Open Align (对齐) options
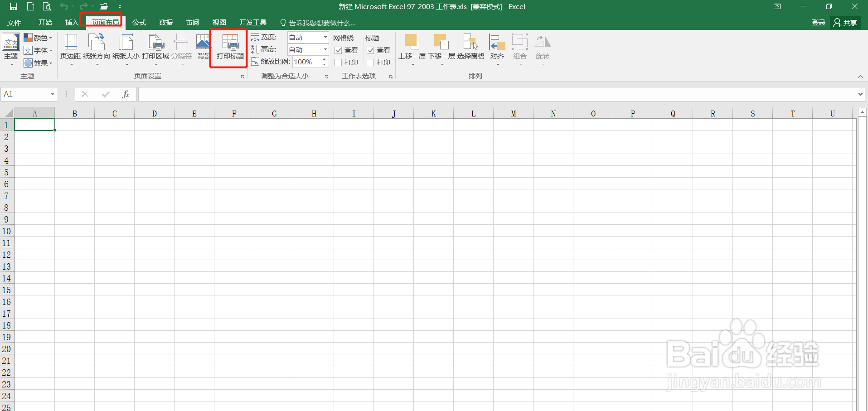The width and height of the screenshot is (868, 411). tap(497, 50)
